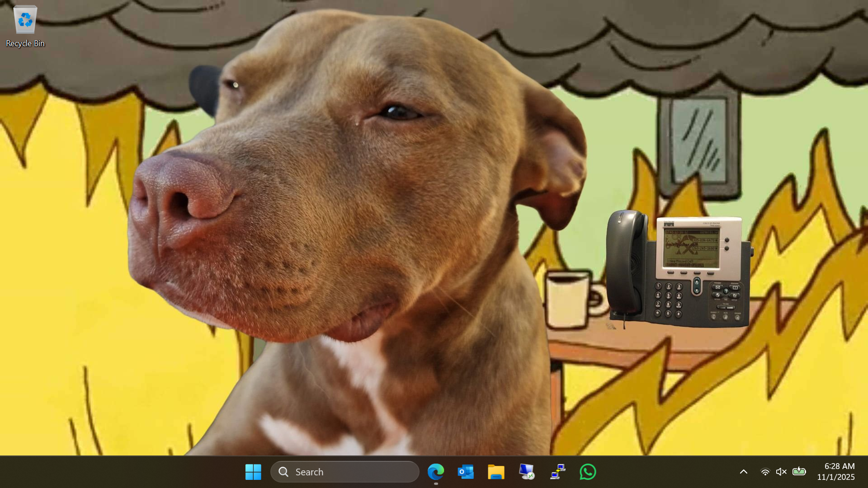Select the Recycle Bin desktop icon
This screenshot has height=488, width=868.
[x=25, y=20]
